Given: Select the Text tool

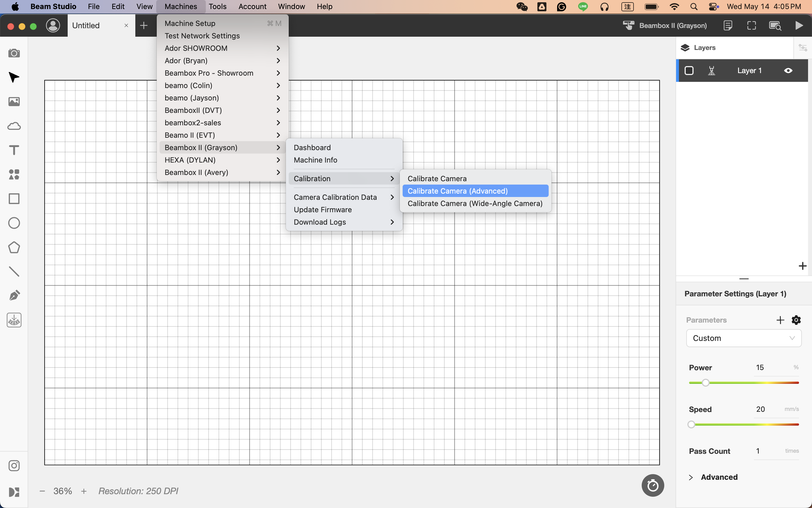Looking at the screenshot, I should pos(14,150).
